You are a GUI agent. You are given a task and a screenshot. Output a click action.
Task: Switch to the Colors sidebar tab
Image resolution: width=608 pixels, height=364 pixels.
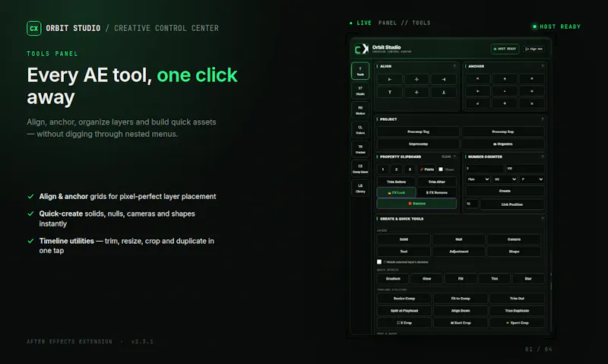[x=360, y=130]
